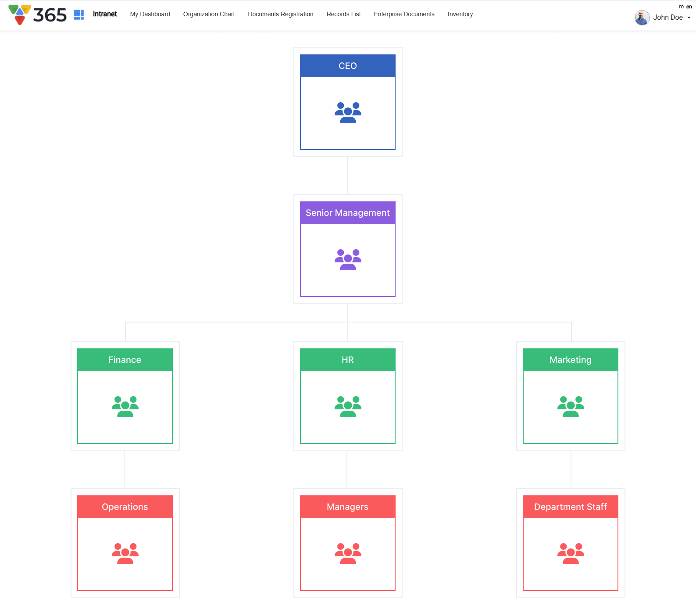This screenshot has height=616, width=696.
Task: Click the Department Staff people icon
Action: (x=571, y=554)
